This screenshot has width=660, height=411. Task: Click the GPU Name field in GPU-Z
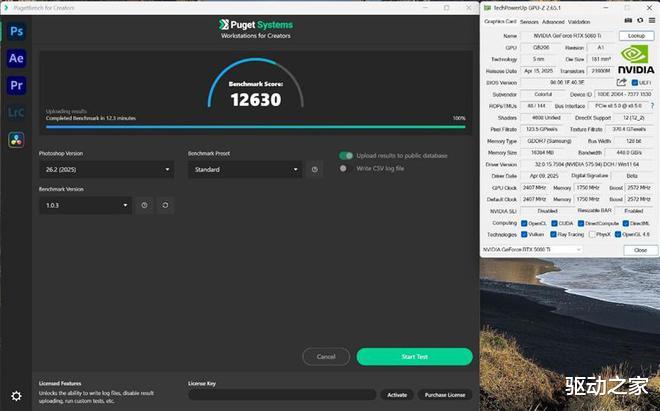point(567,36)
